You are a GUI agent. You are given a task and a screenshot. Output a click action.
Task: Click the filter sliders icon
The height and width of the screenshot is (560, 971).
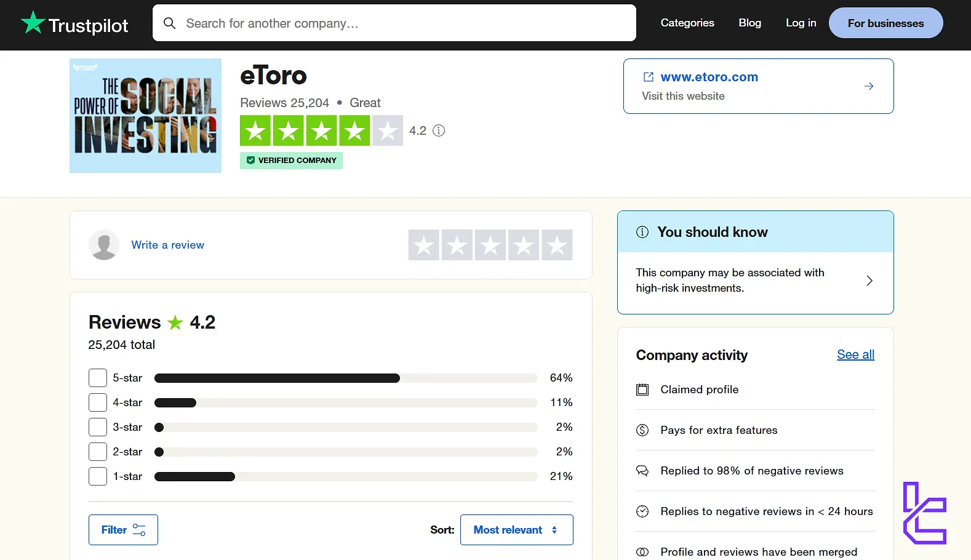139,530
